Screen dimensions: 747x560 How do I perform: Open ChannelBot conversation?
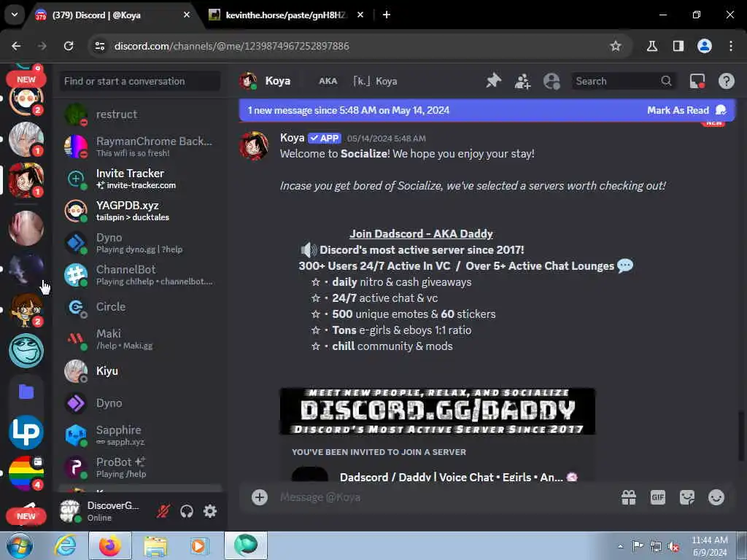click(x=139, y=275)
